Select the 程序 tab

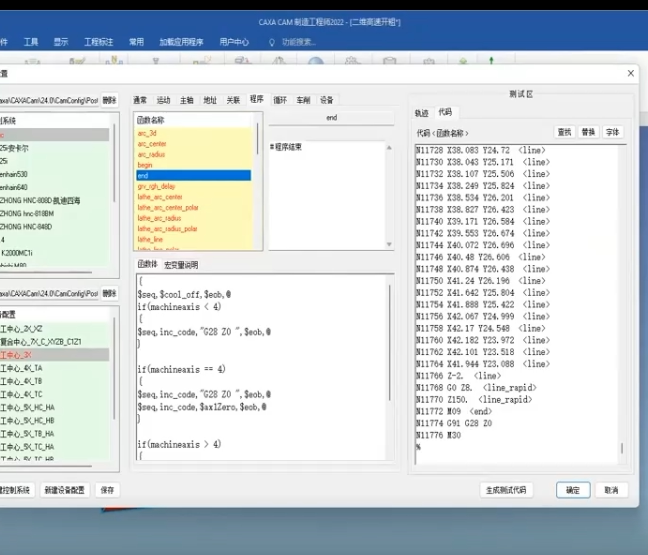click(x=257, y=99)
